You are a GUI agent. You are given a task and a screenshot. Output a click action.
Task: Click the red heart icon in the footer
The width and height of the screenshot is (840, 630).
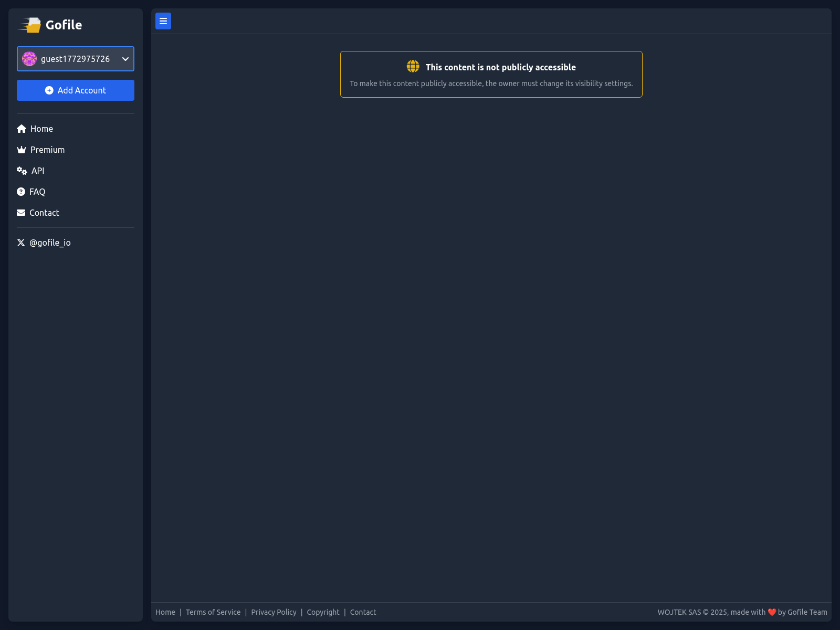tap(772, 612)
